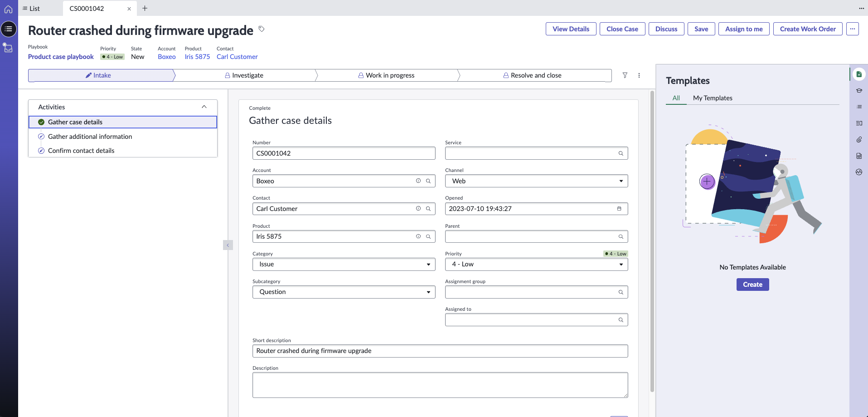The height and width of the screenshot is (417, 868).
Task: Open the Channel dropdown
Action: pyautogui.click(x=621, y=181)
